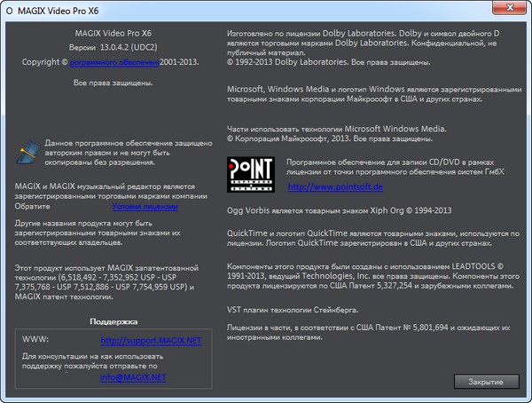Viewport: 532px width, 403px height.
Task: Click the patent 5,801,694 license paragraph
Action: (369, 332)
